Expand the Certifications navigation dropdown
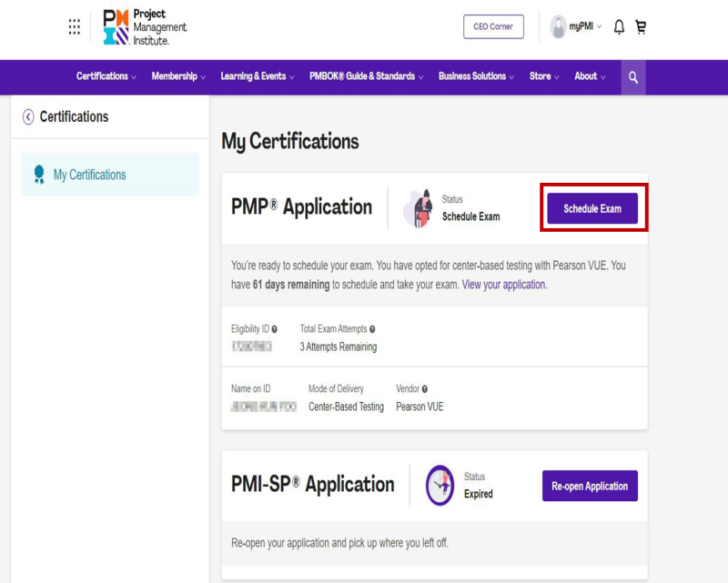Viewport: 728px width, 583px height. coord(106,77)
